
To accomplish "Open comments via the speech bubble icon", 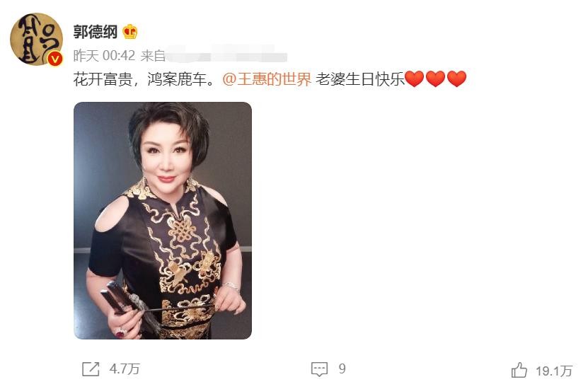I will pyautogui.click(x=320, y=369).
